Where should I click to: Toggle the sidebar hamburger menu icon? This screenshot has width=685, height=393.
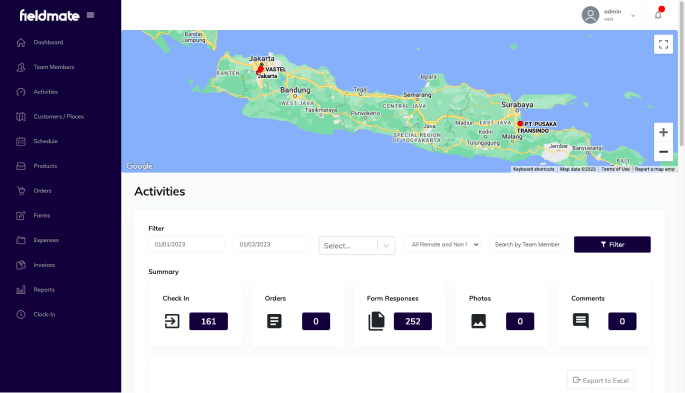[x=90, y=15]
